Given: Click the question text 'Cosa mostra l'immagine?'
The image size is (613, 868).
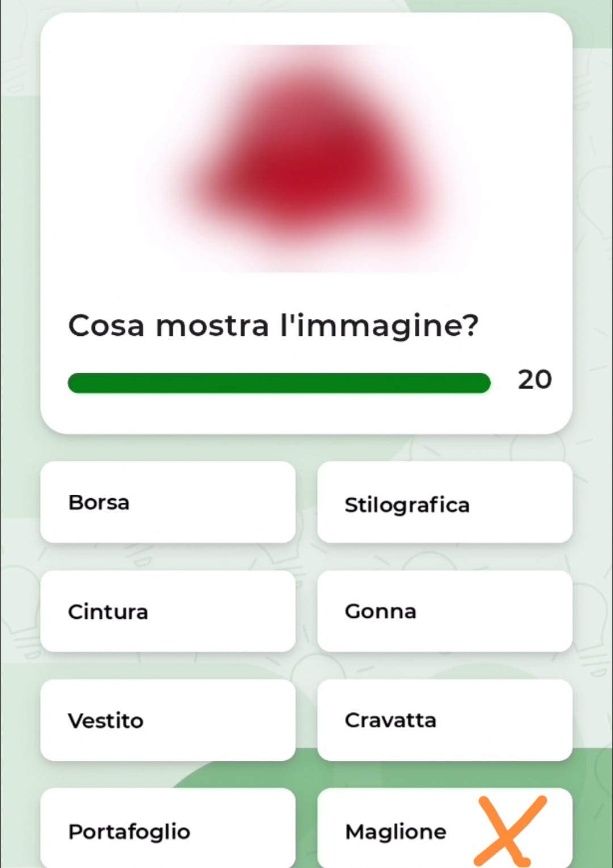Looking at the screenshot, I should pyautogui.click(x=273, y=326).
